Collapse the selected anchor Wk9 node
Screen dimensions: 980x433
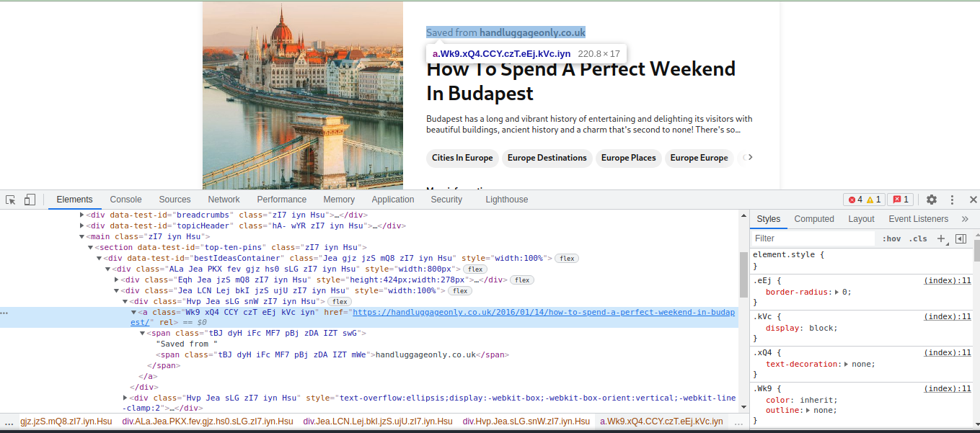pyautogui.click(x=133, y=312)
